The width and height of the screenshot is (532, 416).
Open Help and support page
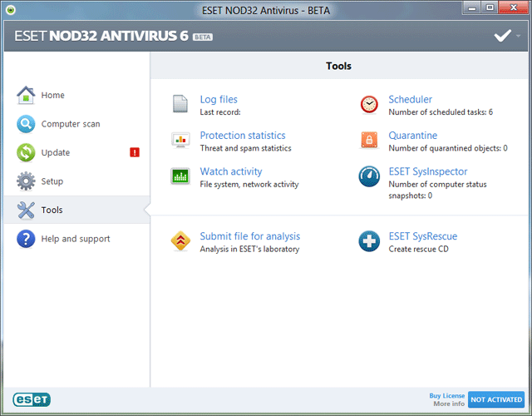pyautogui.click(x=76, y=239)
